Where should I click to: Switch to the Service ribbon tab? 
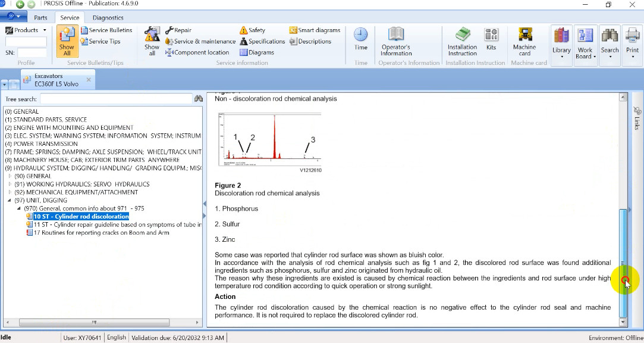click(70, 18)
